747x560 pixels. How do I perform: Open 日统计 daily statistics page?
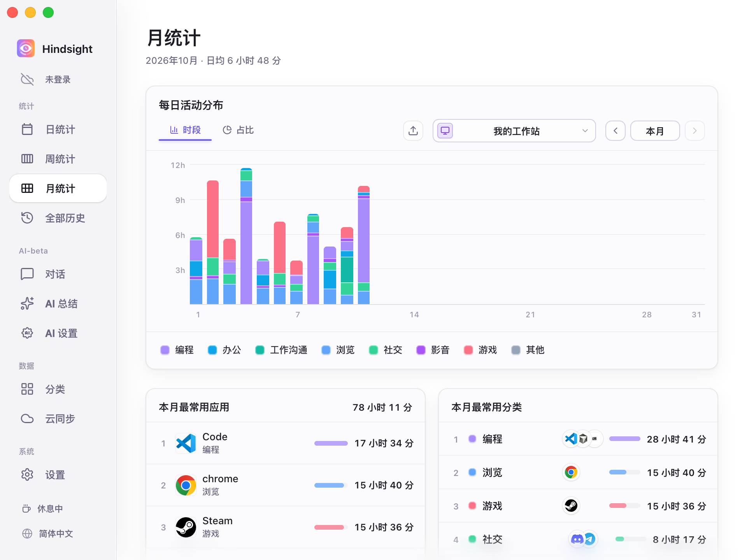click(58, 129)
